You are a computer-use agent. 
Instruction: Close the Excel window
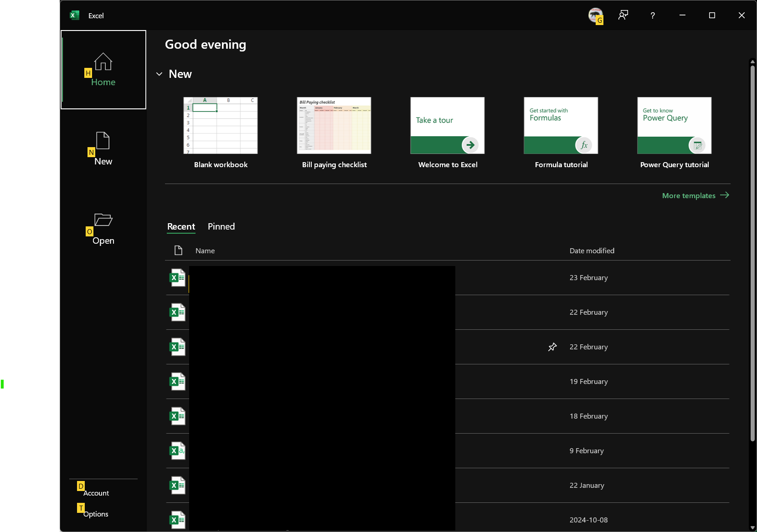(x=742, y=15)
